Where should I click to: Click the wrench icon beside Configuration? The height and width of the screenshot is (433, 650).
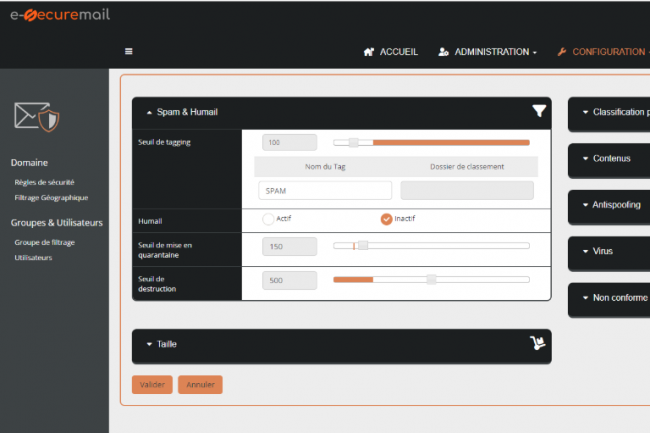coord(561,52)
